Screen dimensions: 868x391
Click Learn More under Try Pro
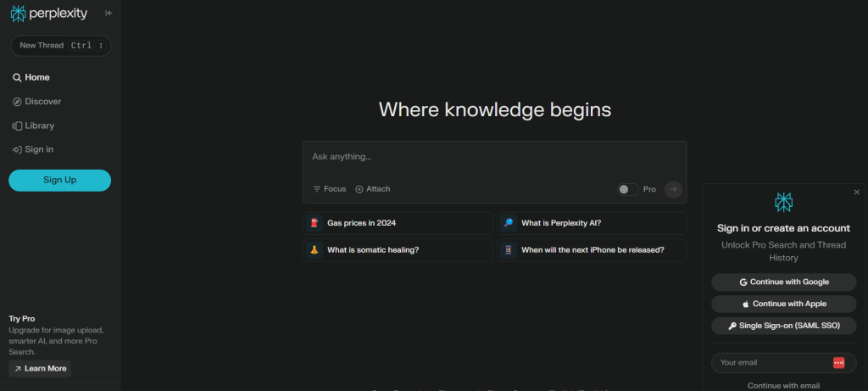coord(40,368)
